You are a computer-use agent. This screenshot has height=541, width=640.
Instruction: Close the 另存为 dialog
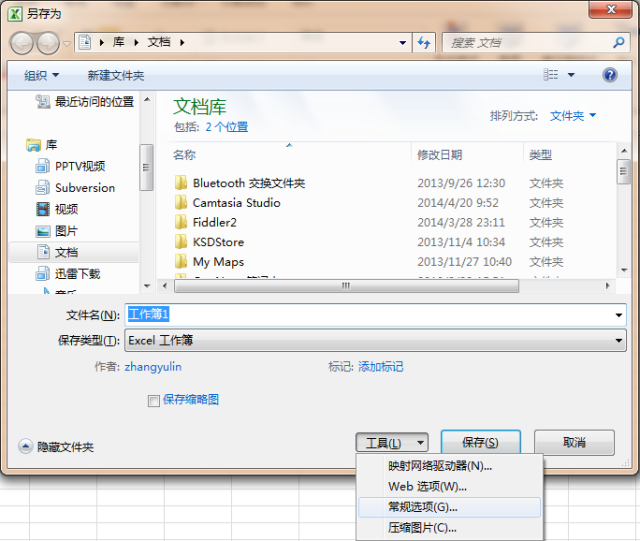pos(611,9)
